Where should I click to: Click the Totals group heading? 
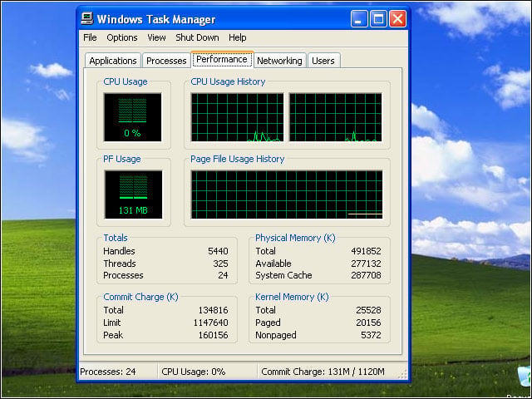[x=116, y=238]
